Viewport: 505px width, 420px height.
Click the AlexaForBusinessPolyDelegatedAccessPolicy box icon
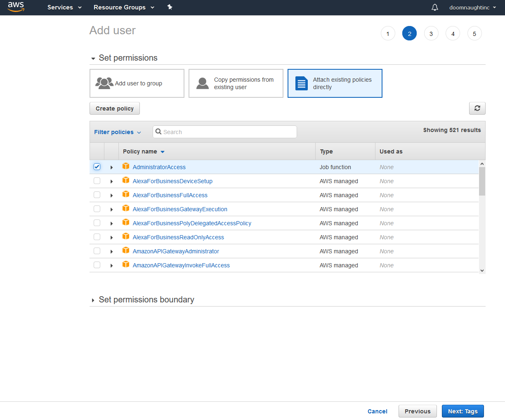click(x=126, y=222)
